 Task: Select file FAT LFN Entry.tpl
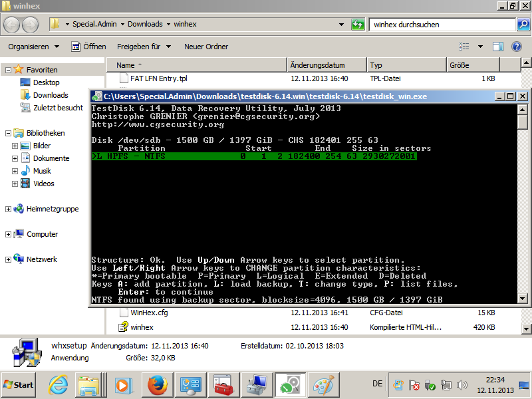158,78
